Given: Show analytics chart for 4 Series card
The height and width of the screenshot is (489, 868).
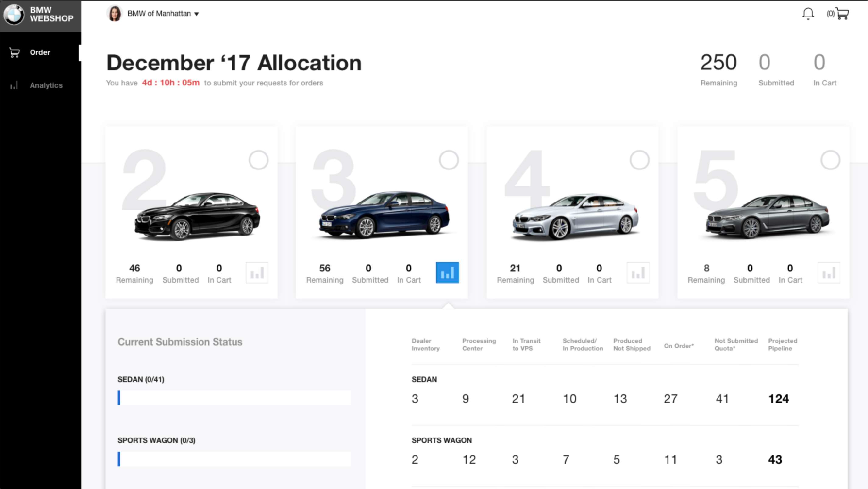Looking at the screenshot, I should point(638,273).
